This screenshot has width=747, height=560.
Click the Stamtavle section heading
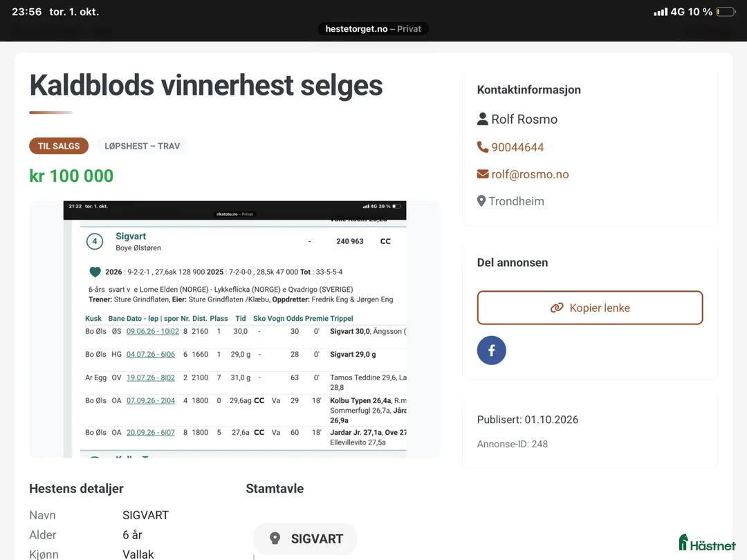(275, 489)
